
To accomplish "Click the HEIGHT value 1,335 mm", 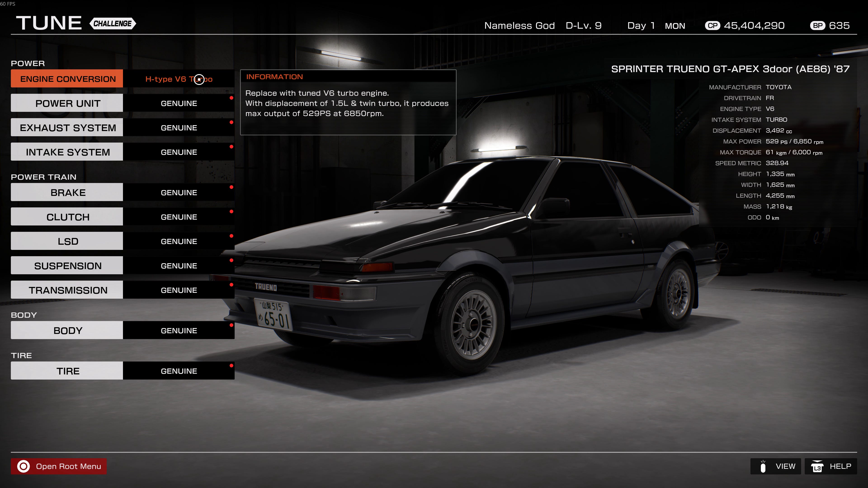I will [780, 174].
